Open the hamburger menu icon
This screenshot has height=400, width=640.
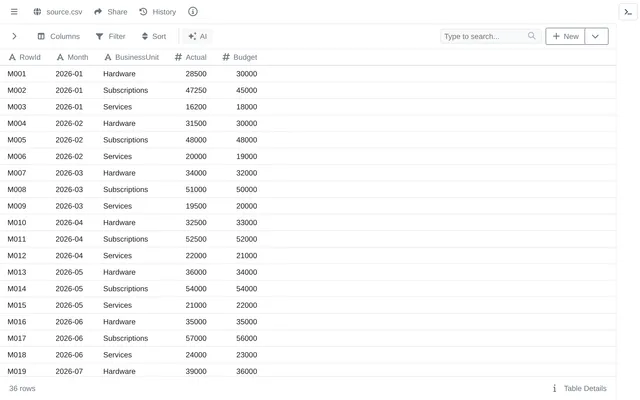pyautogui.click(x=14, y=12)
